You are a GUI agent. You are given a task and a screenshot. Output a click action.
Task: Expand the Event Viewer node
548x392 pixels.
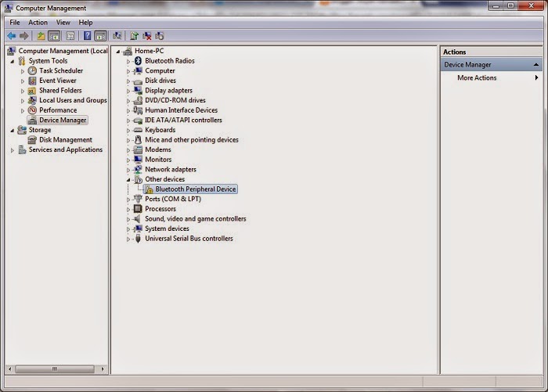click(23, 81)
